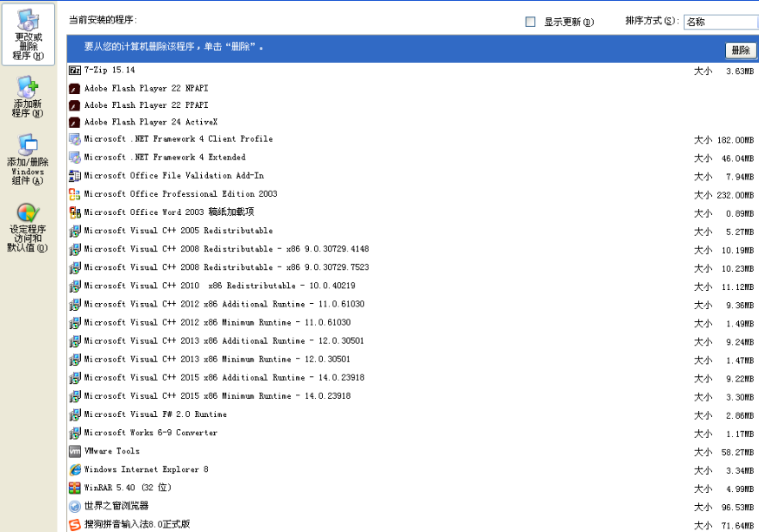The image size is (759, 532).
Task: Click the Visual C++ 2005 Redistributable icon
Action: tap(75, 232)
